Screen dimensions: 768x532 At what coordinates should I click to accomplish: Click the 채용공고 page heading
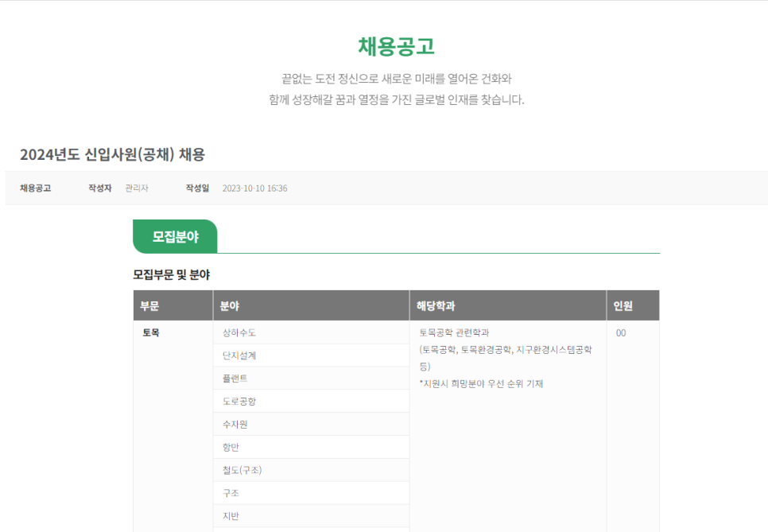point(396,47)
